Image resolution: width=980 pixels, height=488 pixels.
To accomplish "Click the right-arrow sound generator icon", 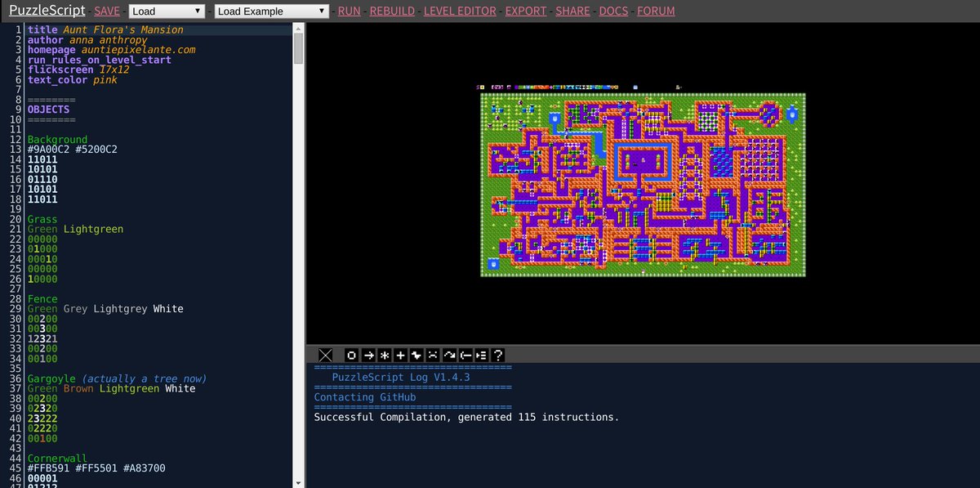I will pyautogui.click(x=367, y=355).
